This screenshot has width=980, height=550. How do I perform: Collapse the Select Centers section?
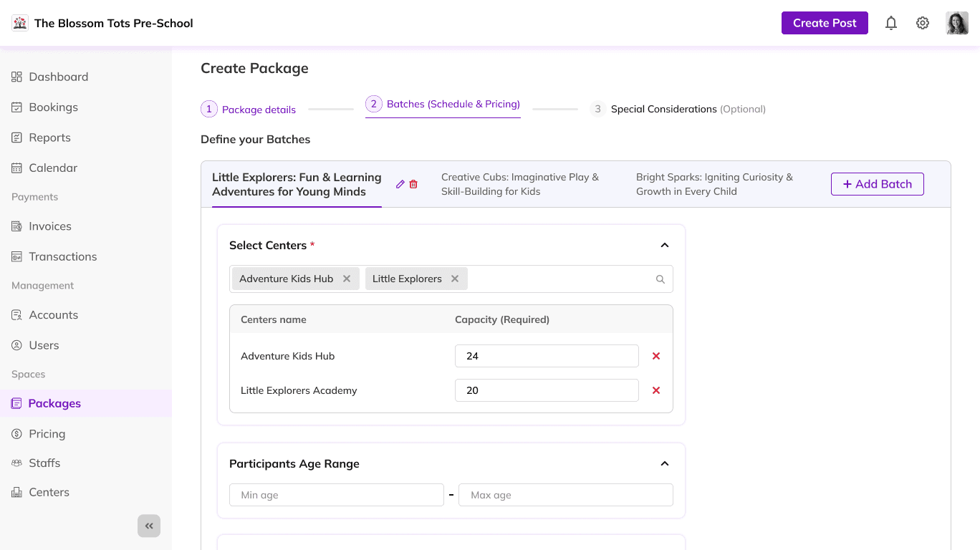[x=665, y=245]
